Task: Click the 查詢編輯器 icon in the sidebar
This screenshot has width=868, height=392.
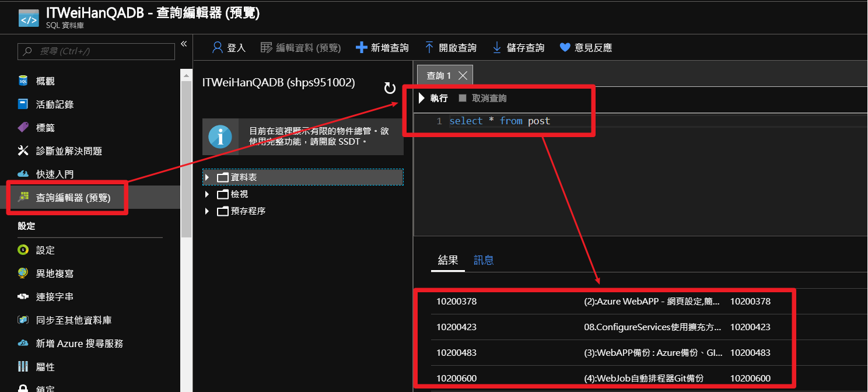Action: click(23, 198)
